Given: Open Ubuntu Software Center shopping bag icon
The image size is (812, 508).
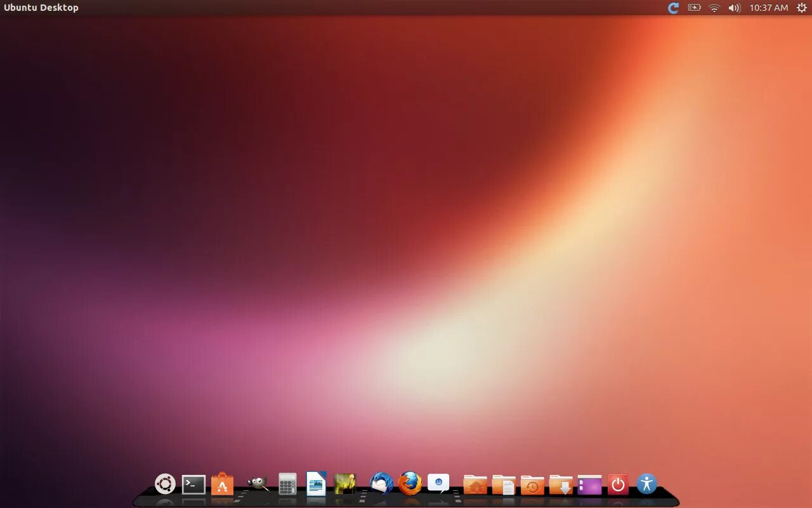Looking at the screenshot, I should (x=222, y=484).
